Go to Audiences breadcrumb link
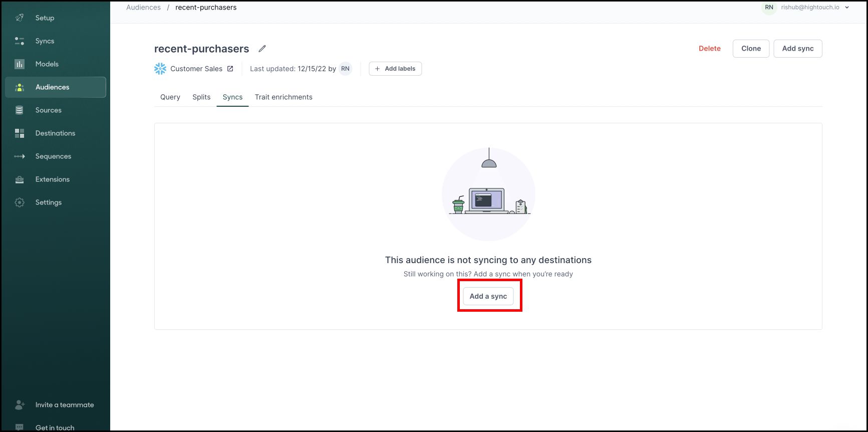 [x=143, y=8]
